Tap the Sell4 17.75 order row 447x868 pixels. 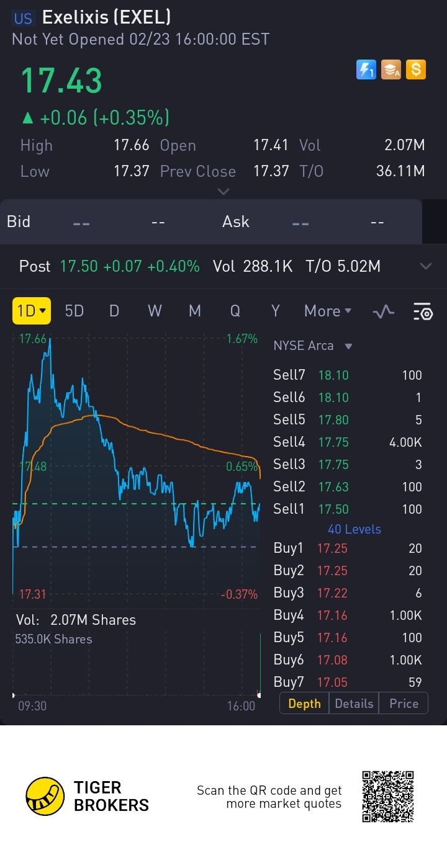348,442
